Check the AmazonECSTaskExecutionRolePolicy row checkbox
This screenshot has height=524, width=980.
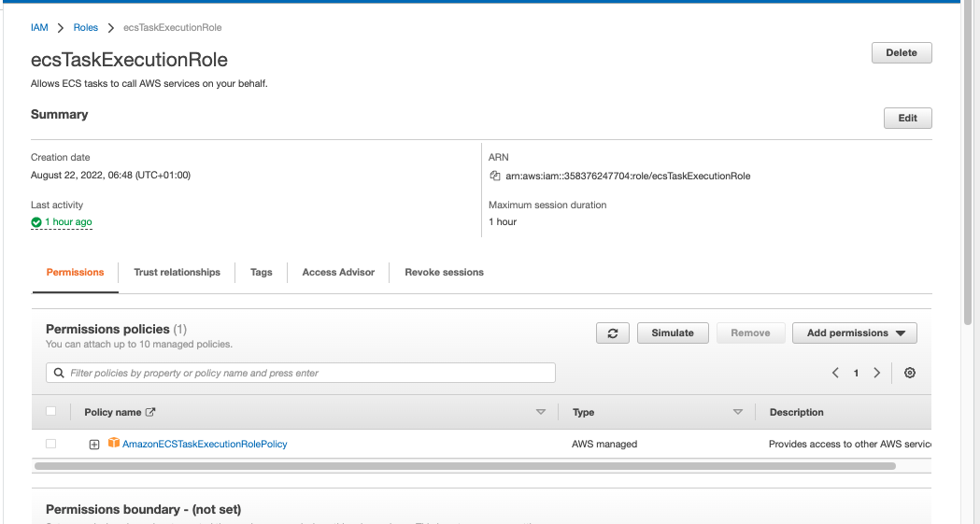pos(51,444)
